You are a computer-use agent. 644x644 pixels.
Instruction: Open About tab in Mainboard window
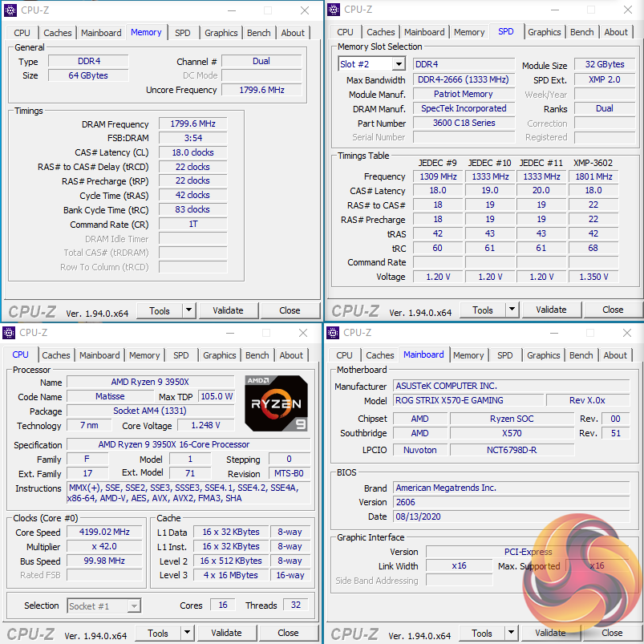[x=615, y=355]
